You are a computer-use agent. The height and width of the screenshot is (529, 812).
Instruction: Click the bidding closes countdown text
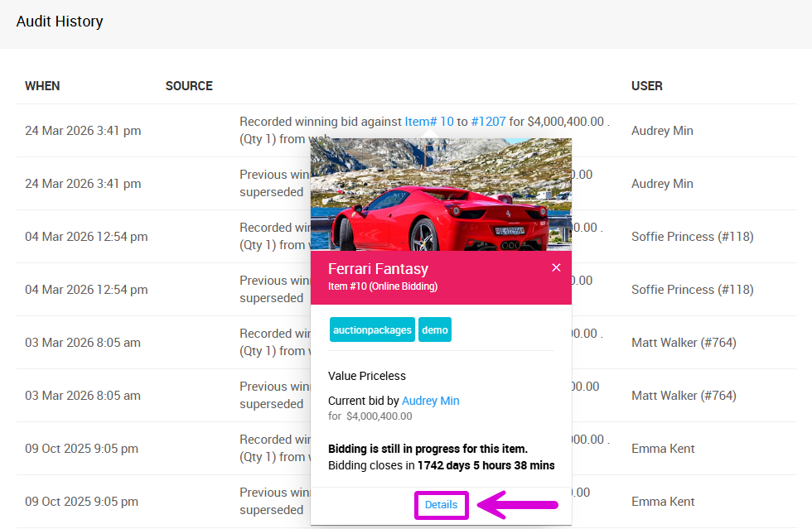tap(441, 465)
